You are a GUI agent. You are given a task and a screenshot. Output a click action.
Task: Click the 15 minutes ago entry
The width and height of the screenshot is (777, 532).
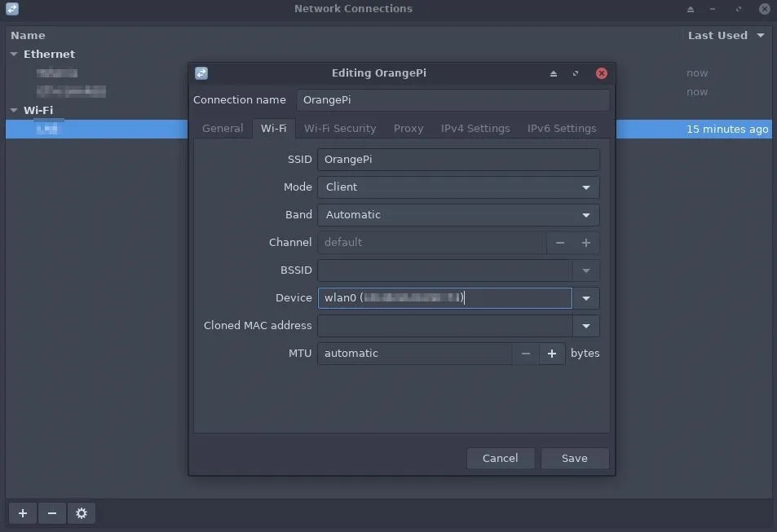pos(727,129)
